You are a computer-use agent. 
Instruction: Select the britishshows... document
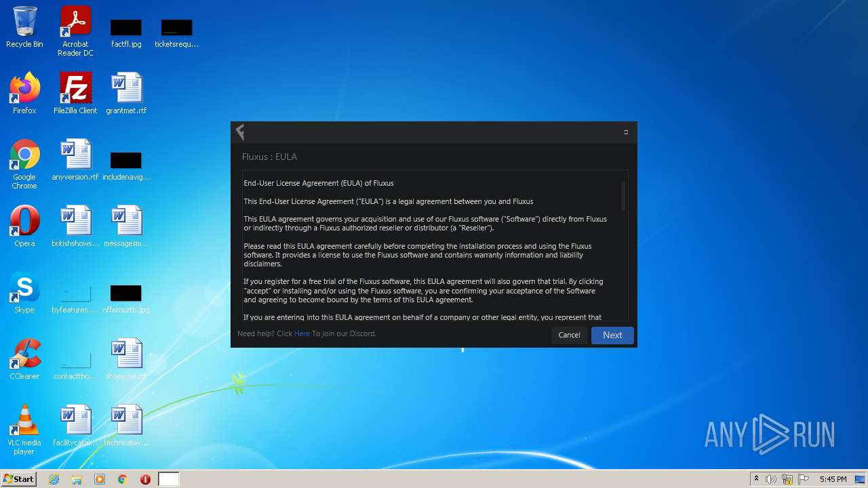pyautogui.click(x=75, y=226)
